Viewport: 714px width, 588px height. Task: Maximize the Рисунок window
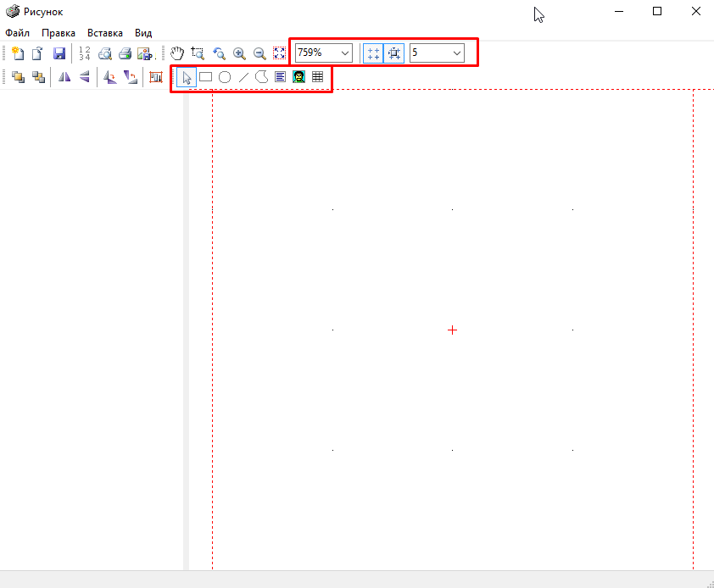point(657,11)
